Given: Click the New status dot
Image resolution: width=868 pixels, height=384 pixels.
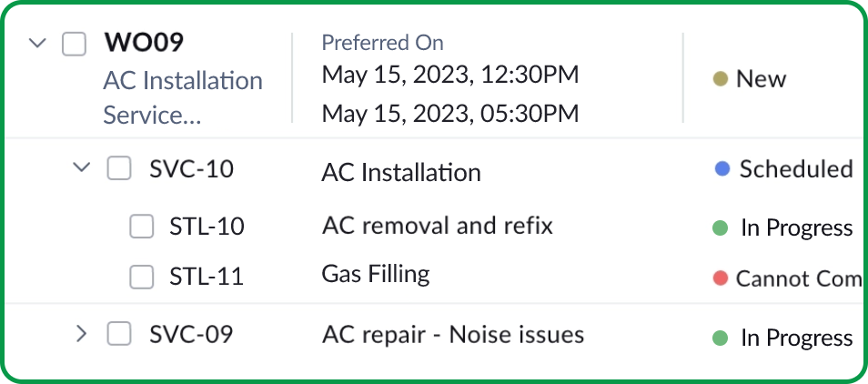Looking at the screenshot, I should [720, 79].
